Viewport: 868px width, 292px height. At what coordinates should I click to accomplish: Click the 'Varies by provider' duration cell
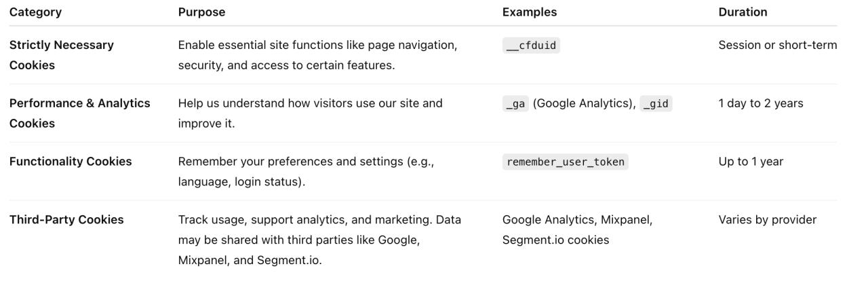[x=768, y=220]
